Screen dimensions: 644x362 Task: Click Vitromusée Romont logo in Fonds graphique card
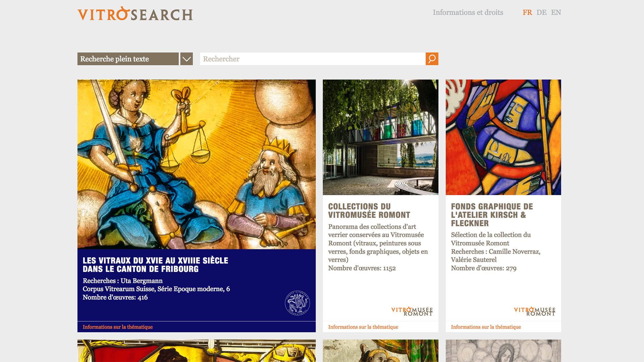pos(535,311)
